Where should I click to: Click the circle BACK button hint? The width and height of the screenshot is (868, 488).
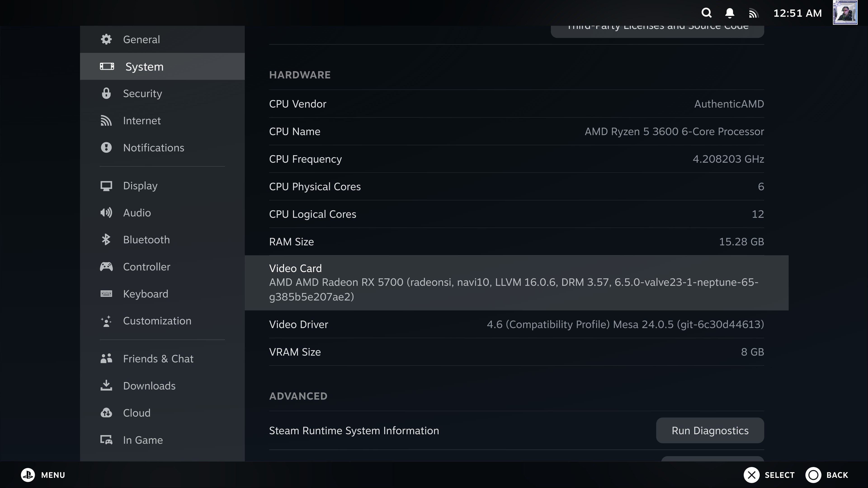pos(827,475)
